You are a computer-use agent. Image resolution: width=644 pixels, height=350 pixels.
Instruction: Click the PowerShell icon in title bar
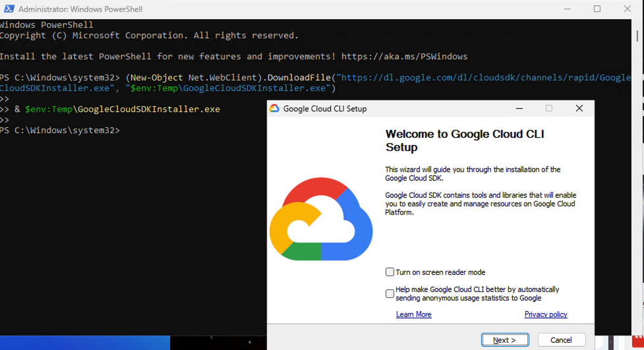[x=9, y=9]
